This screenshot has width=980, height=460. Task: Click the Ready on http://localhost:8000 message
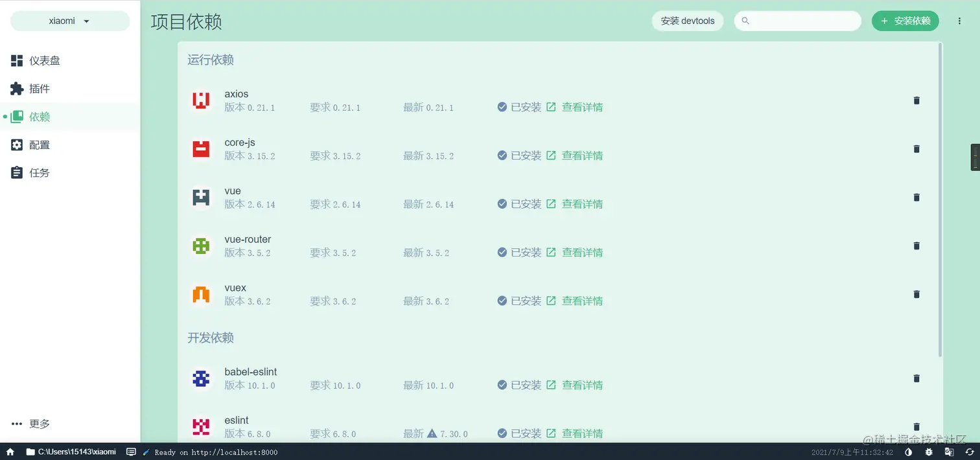pyautogui.click(x=211, y=452)
